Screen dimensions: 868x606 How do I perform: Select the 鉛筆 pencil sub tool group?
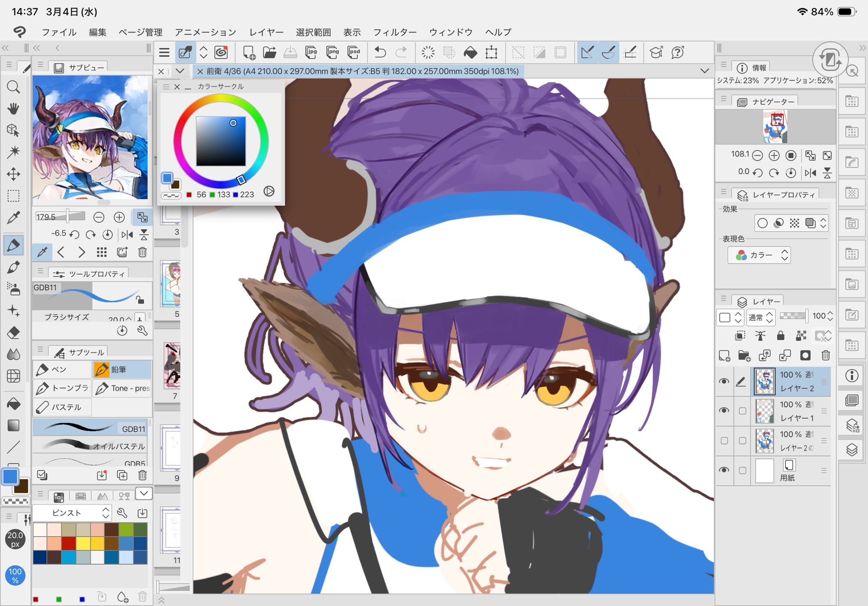click(122, 369)
